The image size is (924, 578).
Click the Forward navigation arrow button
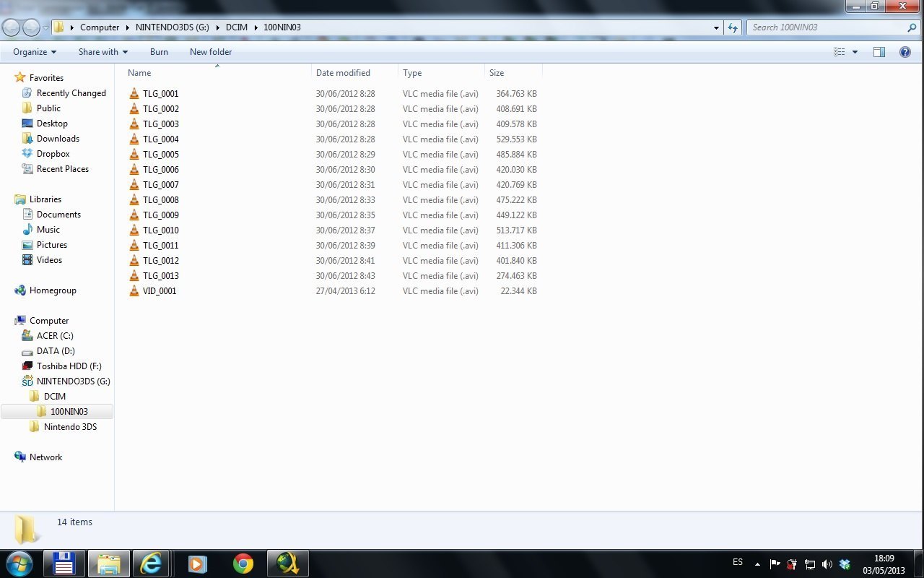pyautogui.click(x=31, y=27)
